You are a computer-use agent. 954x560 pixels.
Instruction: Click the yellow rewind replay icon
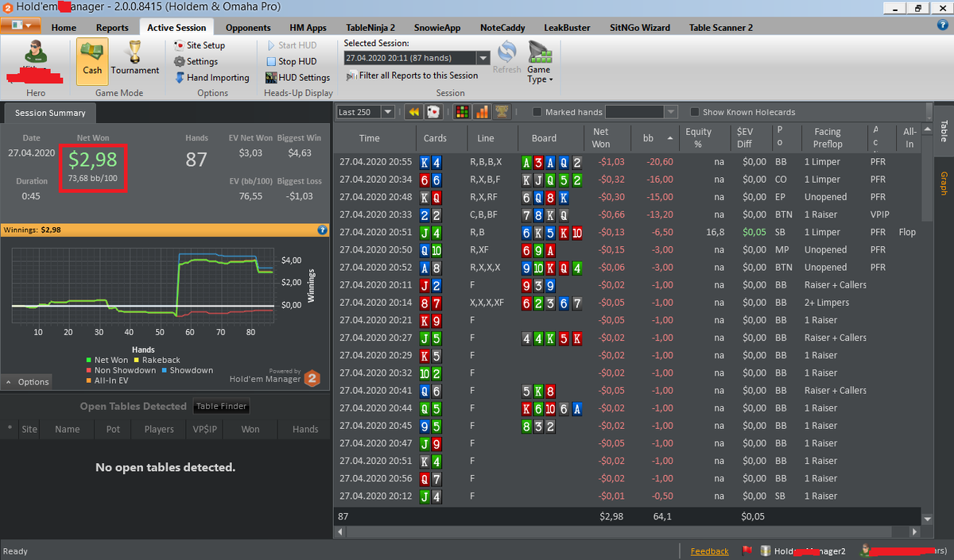[413, 112]
